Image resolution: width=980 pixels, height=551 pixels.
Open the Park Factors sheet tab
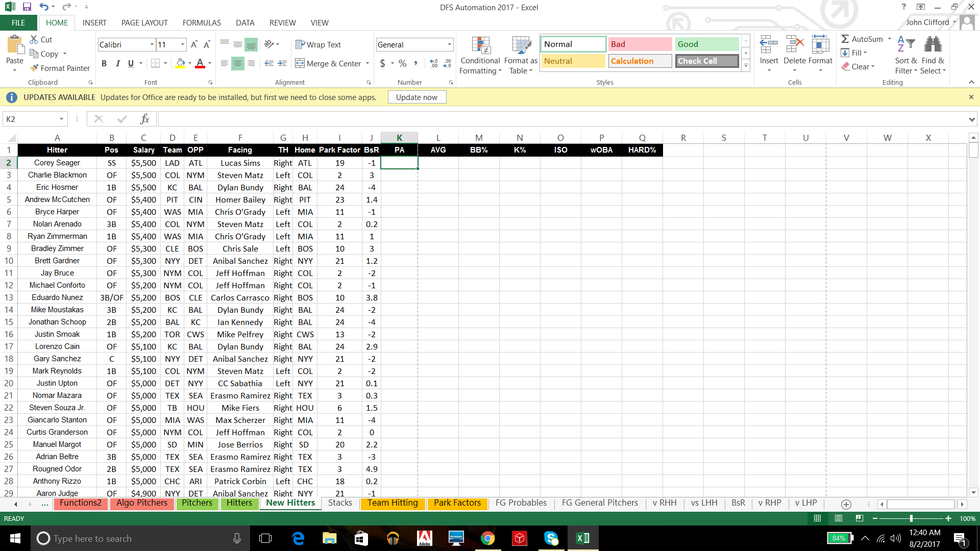click(457, 503)
